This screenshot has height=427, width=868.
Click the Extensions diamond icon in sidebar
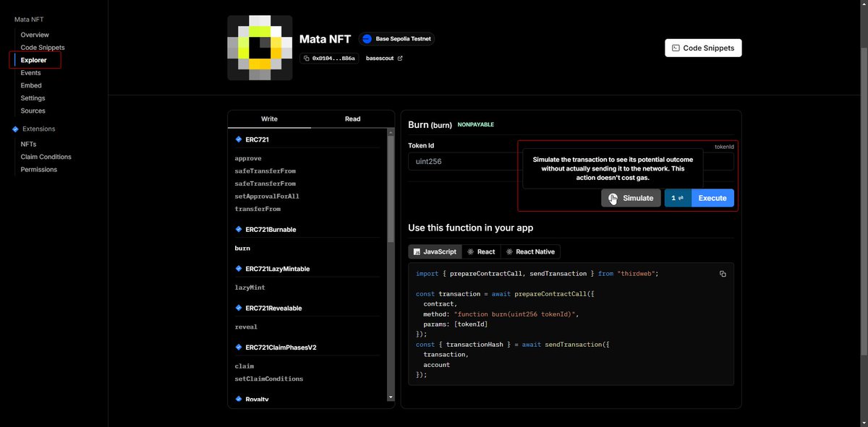tap(15, 129)
